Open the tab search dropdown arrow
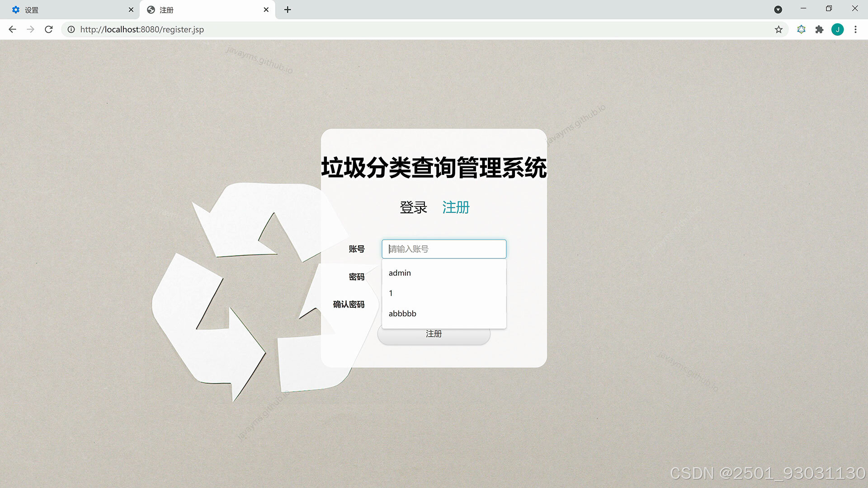This screenshot has width=868, height=488. 778,9
